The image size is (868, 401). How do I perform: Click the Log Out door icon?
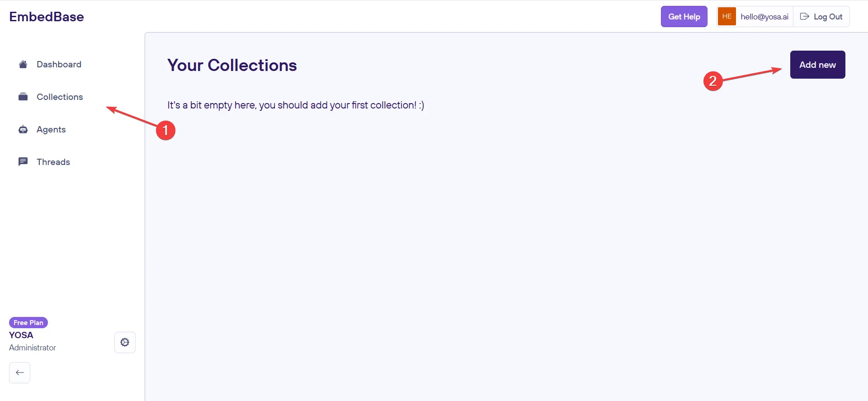804,17
